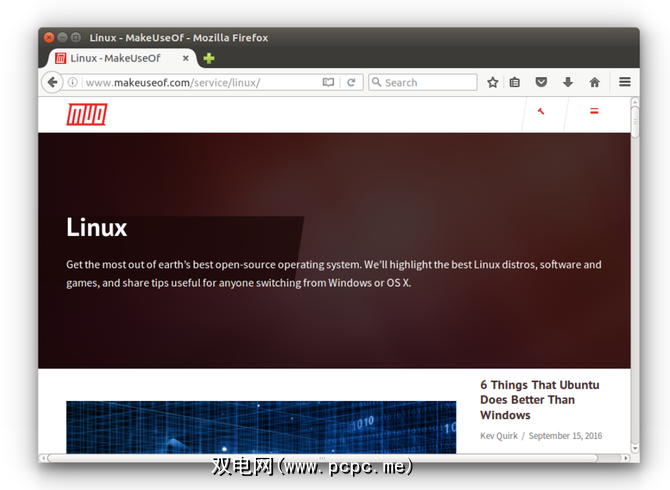Select the Linux - MakeUseOf tab

pos(121,58)
